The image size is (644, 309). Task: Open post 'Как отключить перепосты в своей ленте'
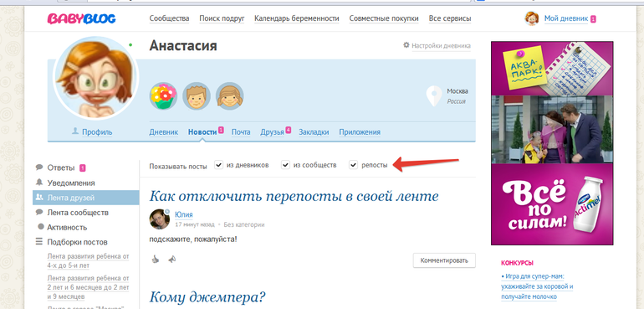click(x=294, y=196)
